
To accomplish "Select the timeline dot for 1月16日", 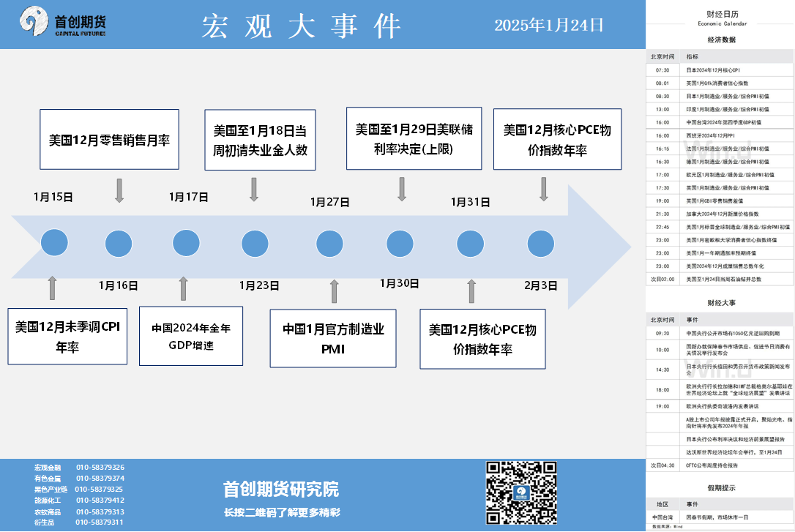I will 119,244.
